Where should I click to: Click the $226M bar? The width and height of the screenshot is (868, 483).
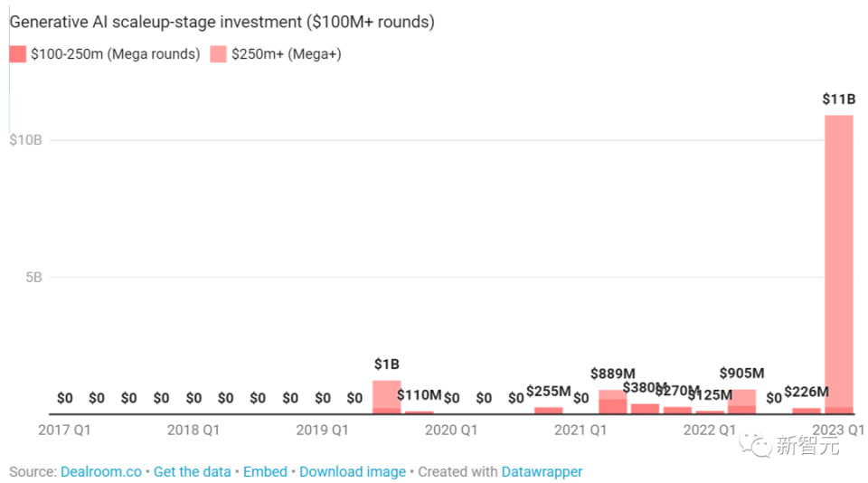tap(806, 411)
